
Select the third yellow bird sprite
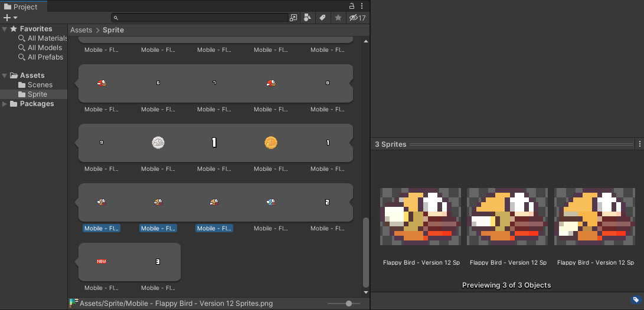[x=214, y=202]
